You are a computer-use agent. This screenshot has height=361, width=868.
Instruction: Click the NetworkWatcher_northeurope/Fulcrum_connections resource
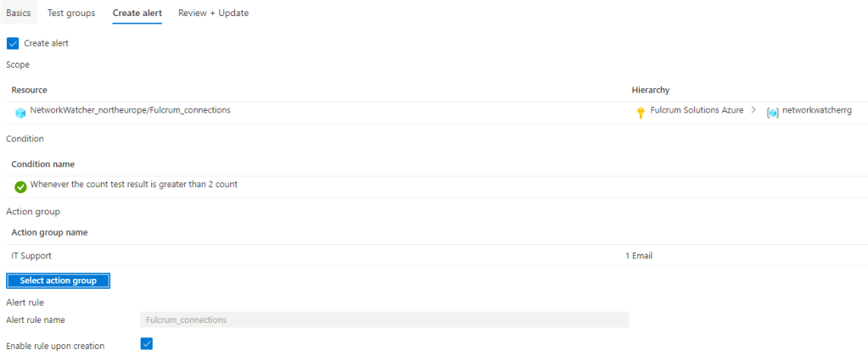point(130,110)
